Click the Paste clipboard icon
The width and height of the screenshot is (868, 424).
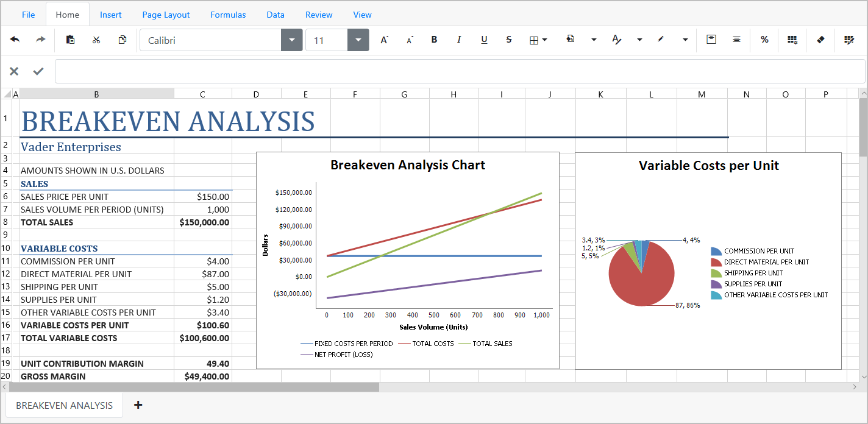tap(70, 40)
